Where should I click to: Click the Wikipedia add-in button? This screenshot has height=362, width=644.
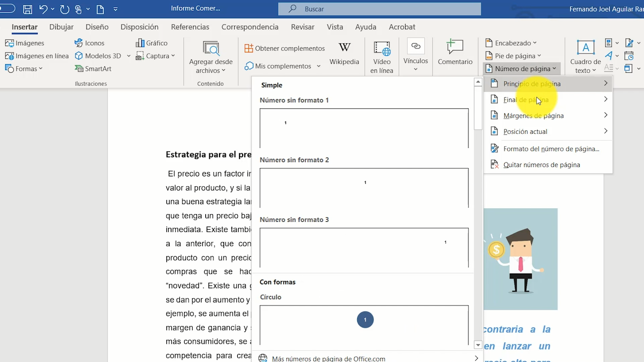344,53
